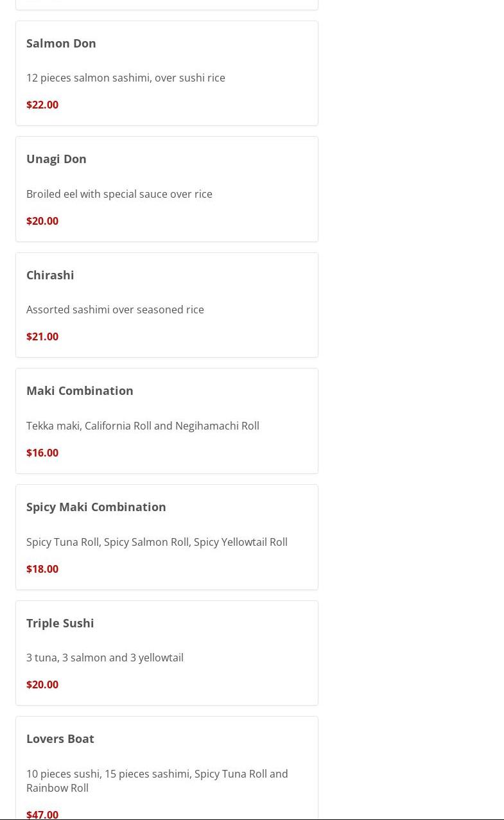
Task: Click the $18.00 Spicy Maki price
Action: pyautogui.click(x=42, y=569)
